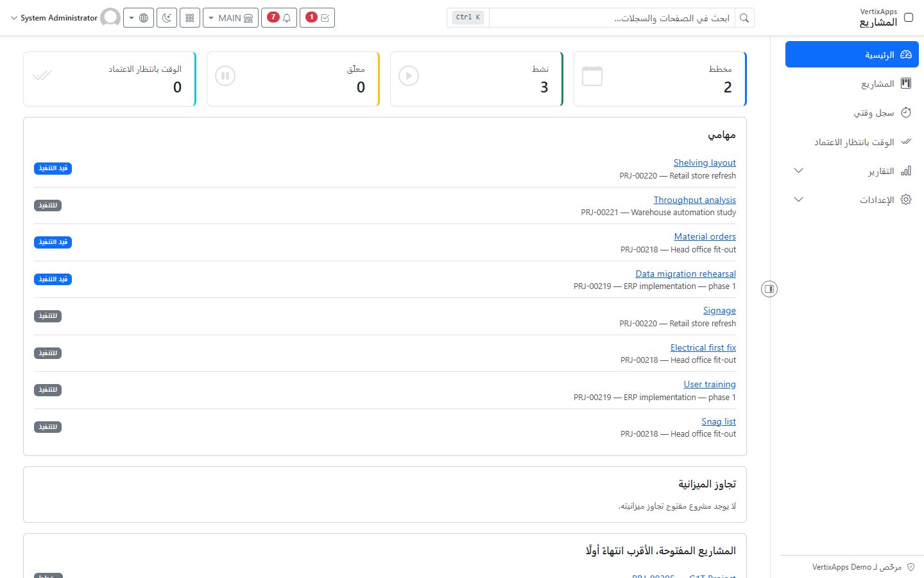Click status badge of Data migration rehearsal
This screenshot has height=578, width=924.
coord(53,279)
